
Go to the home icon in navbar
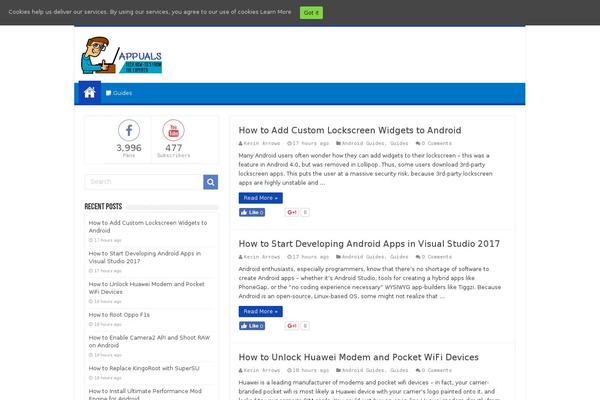point(90,93)
